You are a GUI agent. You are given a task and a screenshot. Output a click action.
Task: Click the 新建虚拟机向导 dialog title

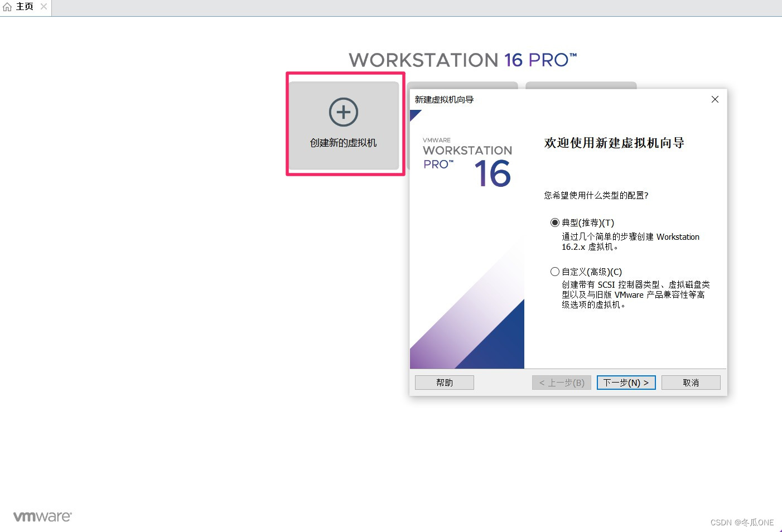click(x=444, y=99)
